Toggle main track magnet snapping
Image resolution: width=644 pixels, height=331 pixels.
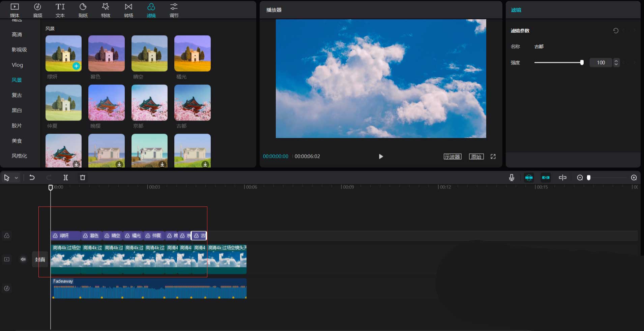tap(529, 177)
